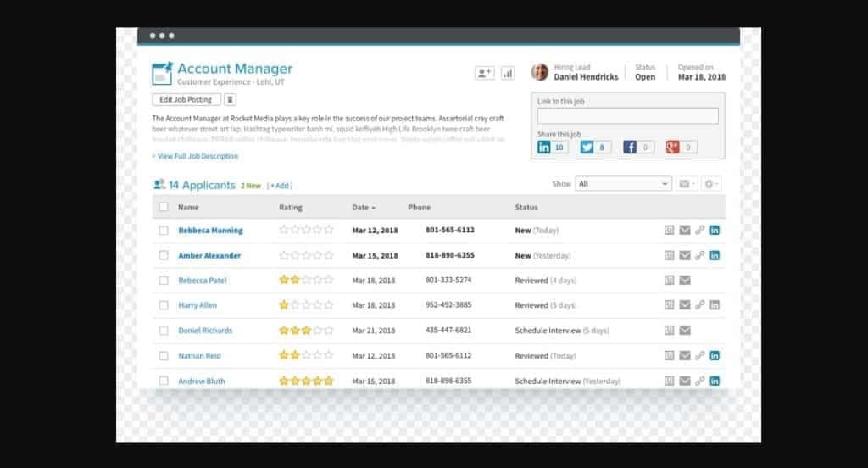
Task: Open the gear settings dropdown
Action: 711,184
